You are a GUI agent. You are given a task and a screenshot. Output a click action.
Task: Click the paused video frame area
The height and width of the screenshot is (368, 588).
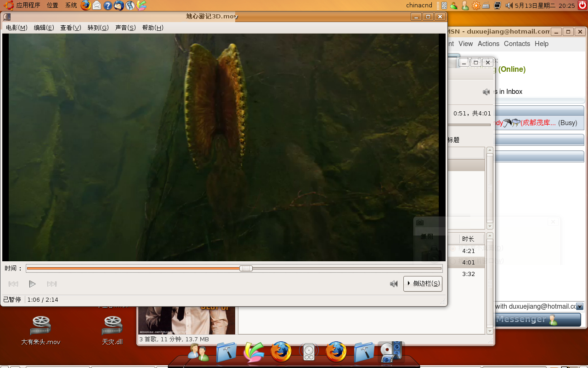224,147
